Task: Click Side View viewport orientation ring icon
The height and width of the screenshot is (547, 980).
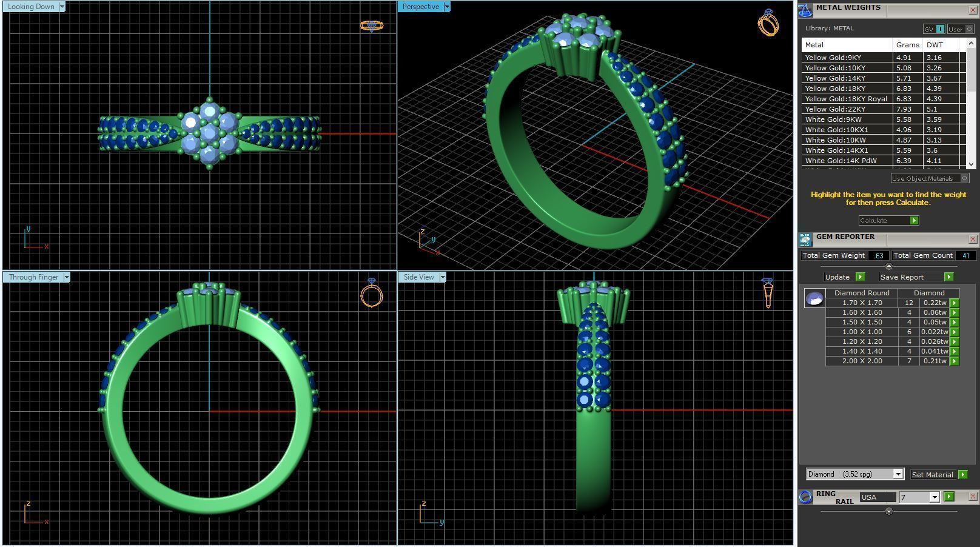Action: point(767,293)
